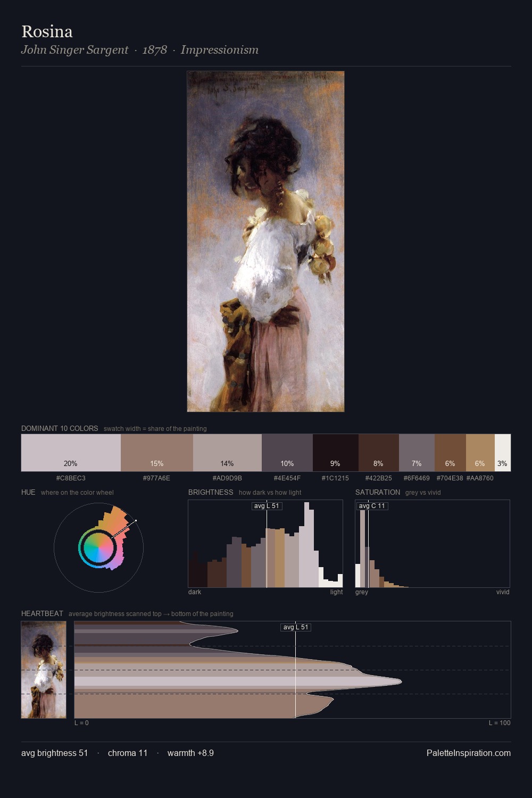Select the title text 'Rosina'
The width and height of the screenshot is (532, 798).
[x=47, y=31]
